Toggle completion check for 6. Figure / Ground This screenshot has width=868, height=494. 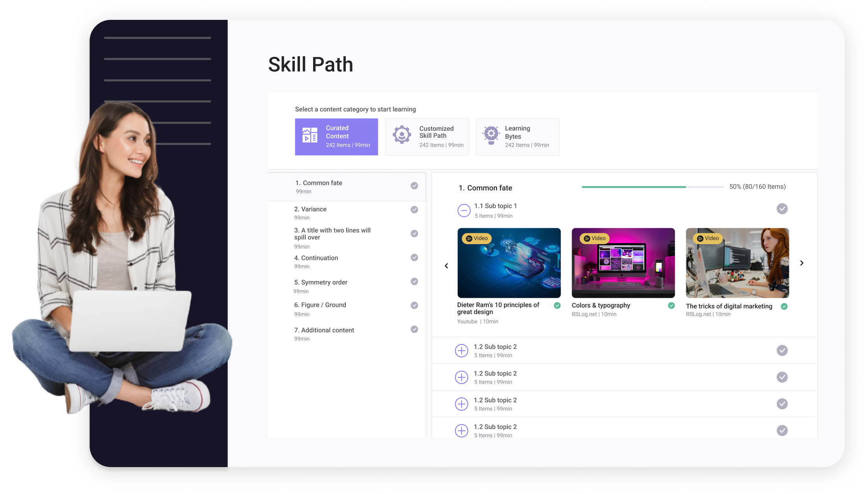414,305
